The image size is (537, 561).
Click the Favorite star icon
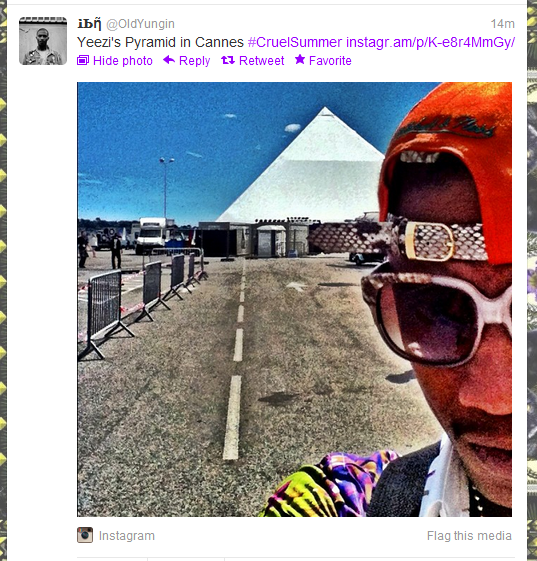300,60
